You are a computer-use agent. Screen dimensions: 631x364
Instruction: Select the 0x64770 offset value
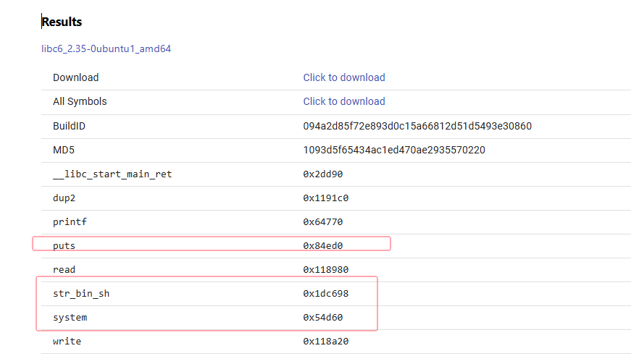[323, 221]
